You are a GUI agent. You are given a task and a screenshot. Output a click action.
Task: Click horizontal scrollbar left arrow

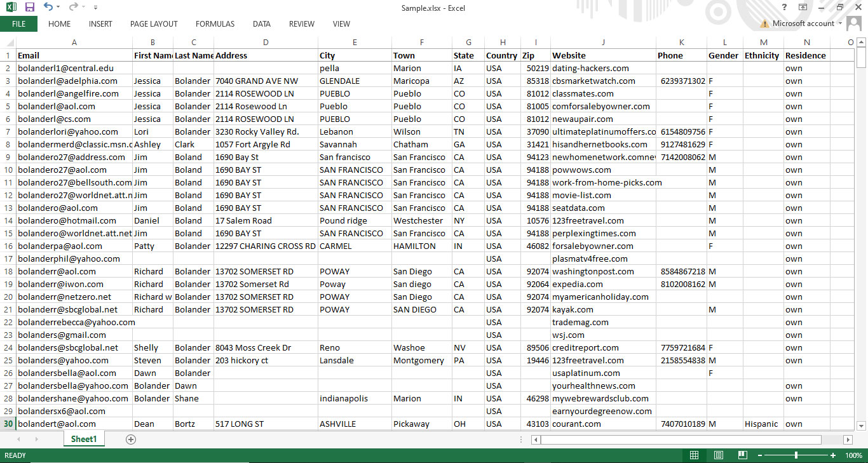click(x=536, y=440)
